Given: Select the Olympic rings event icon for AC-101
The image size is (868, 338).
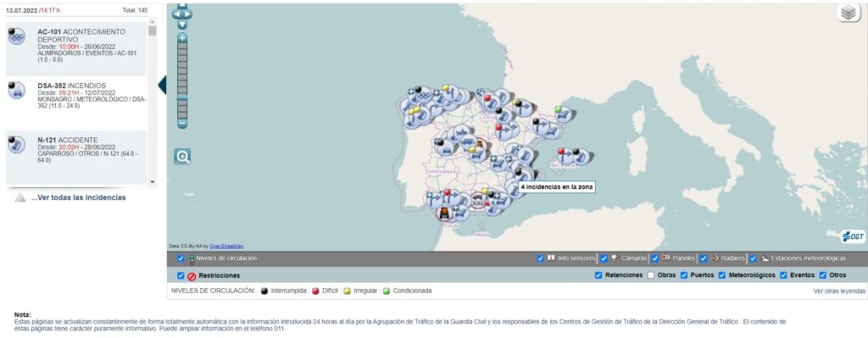Looking at the screenshot, I should click(17, 36).
